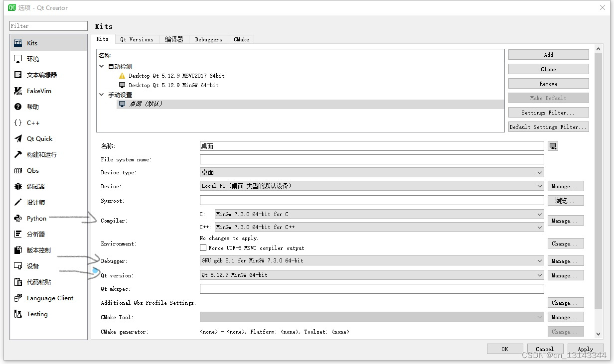Select the C++ braces icon
614x364 pixels.
18,122
